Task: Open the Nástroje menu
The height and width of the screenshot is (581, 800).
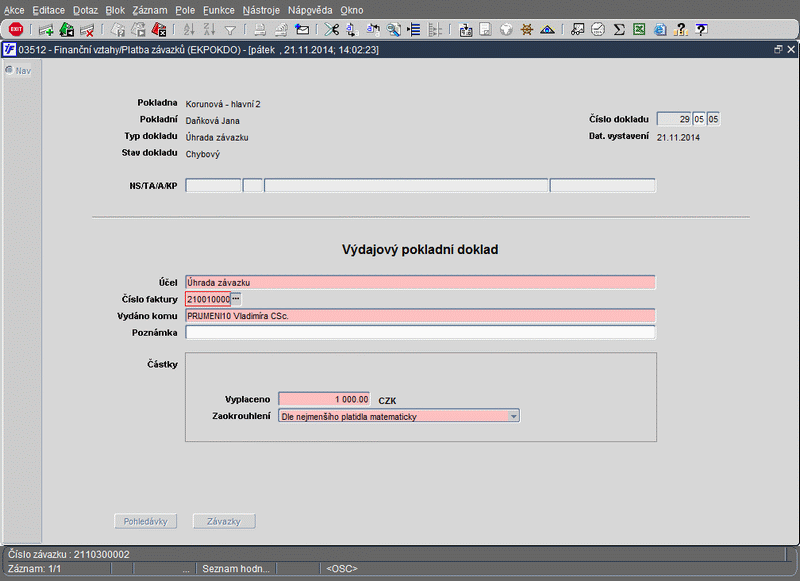Action: tap(261, 10)
